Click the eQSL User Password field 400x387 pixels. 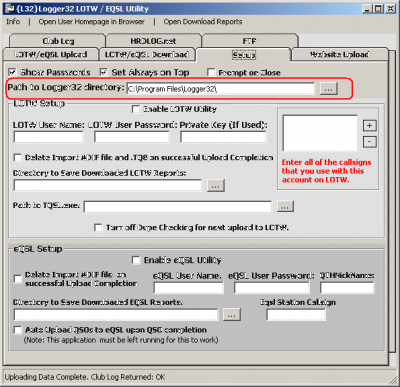(272, 288)
